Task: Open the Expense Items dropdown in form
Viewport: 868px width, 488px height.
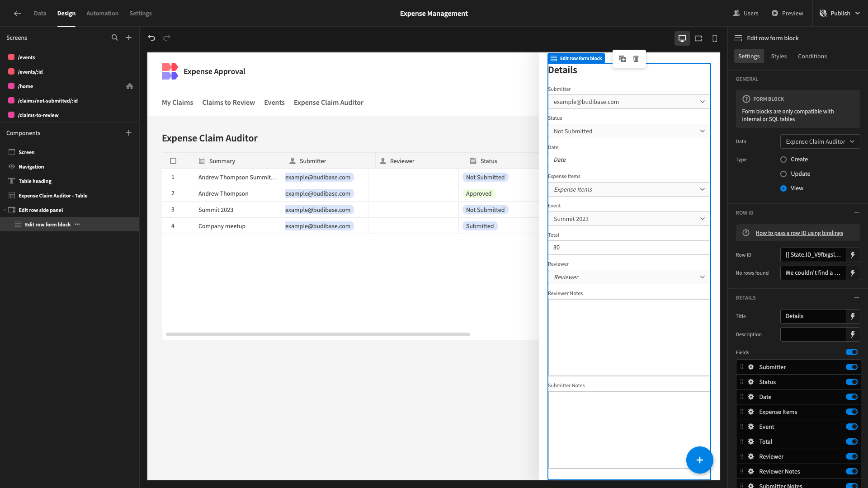Action: tap(629, 189)
